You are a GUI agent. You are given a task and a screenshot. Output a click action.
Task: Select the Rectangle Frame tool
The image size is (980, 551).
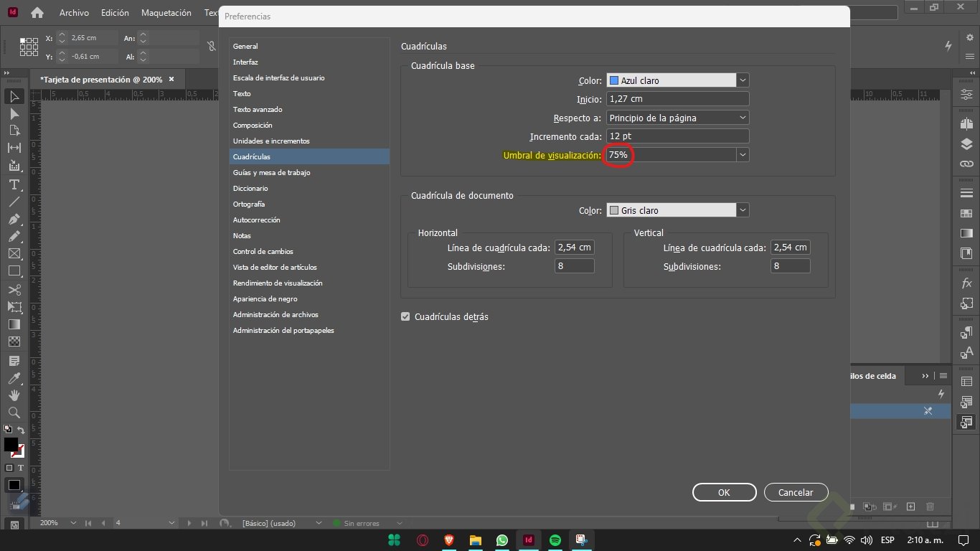point(14,253)
